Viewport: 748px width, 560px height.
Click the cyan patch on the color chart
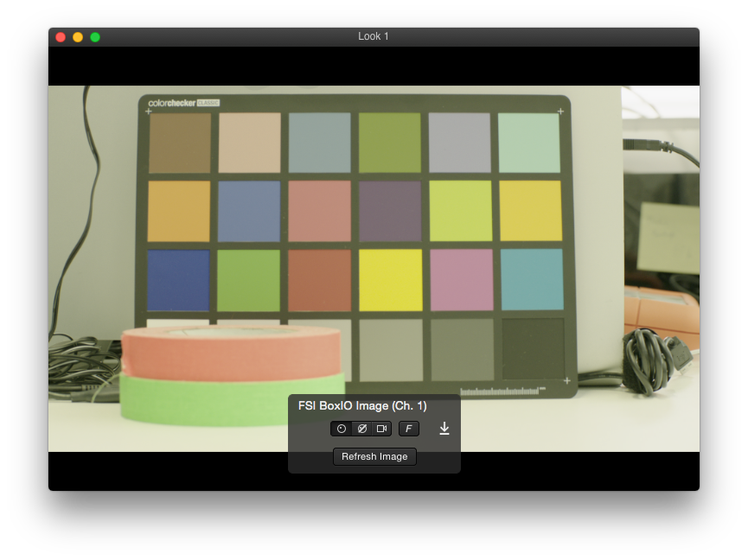pos(531,280)
